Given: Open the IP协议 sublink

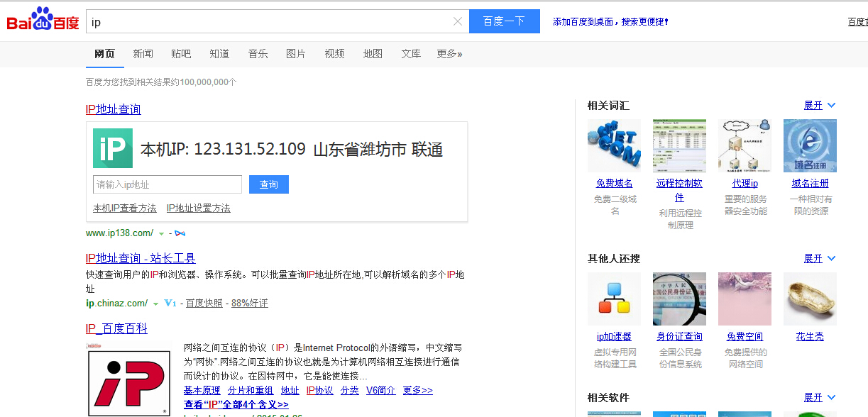Looking at the screenshot, I should pyautogui.click(x=320, y=390).
